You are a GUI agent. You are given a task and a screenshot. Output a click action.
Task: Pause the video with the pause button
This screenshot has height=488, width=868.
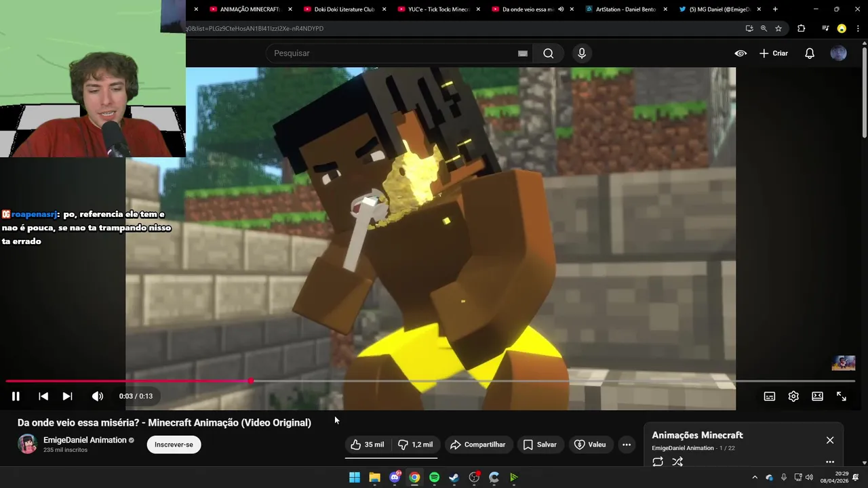(16, 396)
